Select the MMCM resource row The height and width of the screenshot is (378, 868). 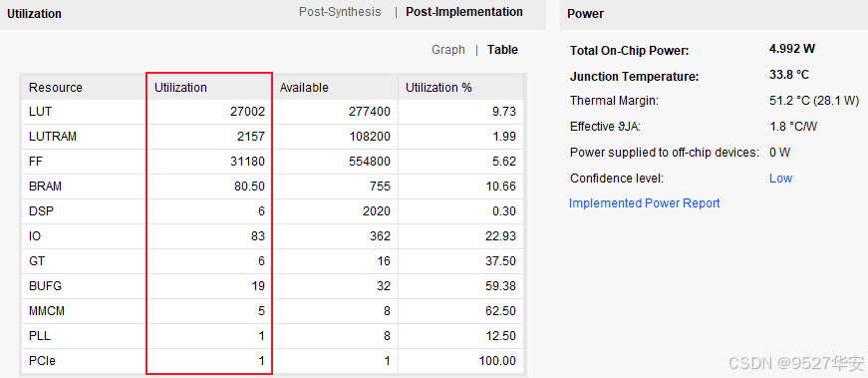[273, 311]
